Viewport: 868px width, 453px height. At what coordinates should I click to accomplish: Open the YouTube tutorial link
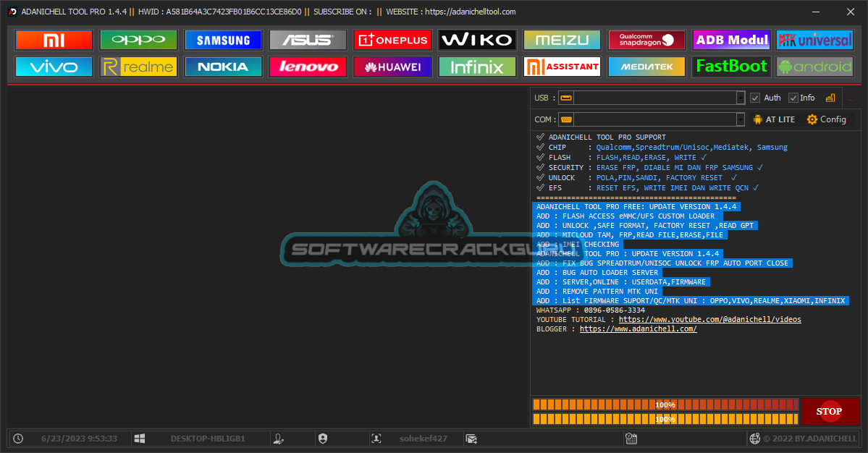pos(709,320)
